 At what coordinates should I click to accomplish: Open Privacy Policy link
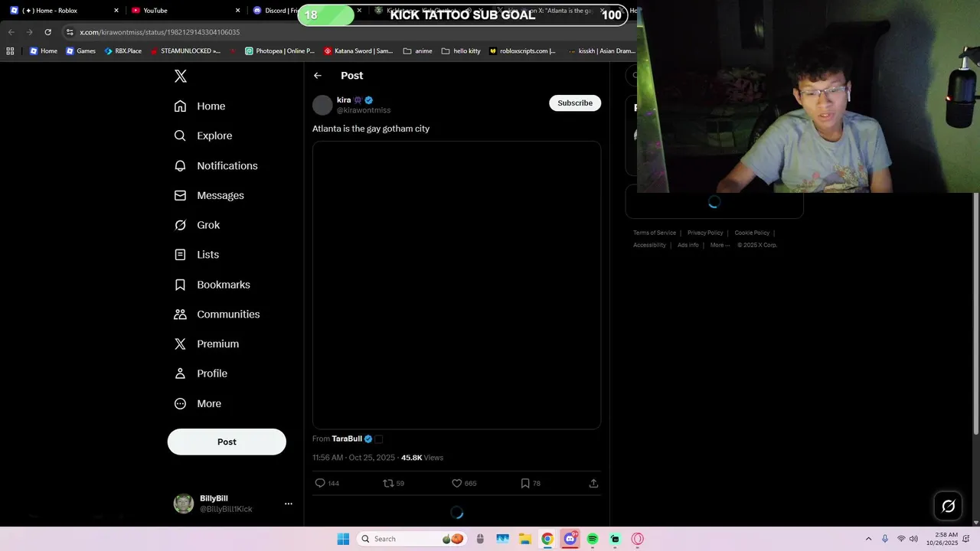tap(705, 233)
